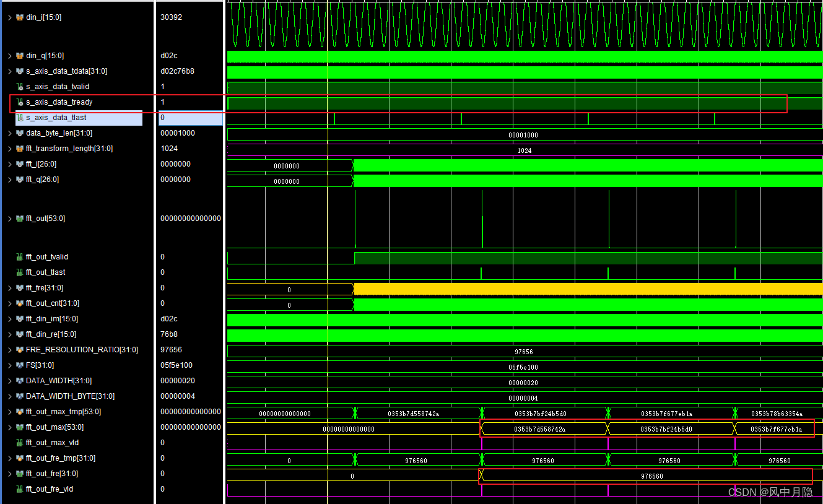Click the bus icon beside fft_out_max_tmp[53:0]

(x=20, y=412)
